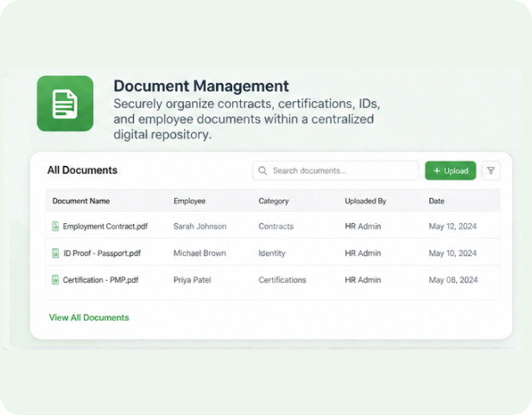Click the date May 08, 2024
Screen dimensions: 532x415
click(453, 280)
